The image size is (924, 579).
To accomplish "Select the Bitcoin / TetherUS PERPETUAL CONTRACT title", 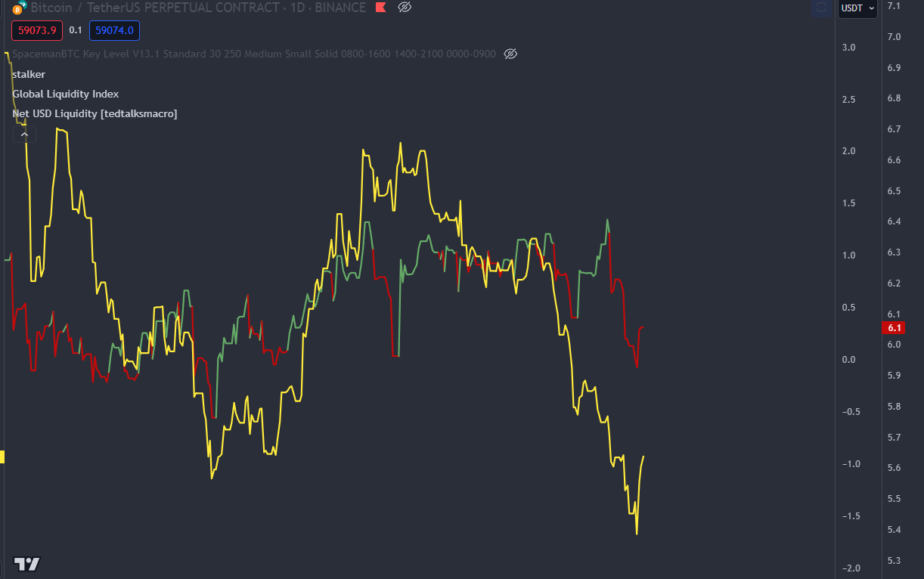I will click(x=197, y=8).
